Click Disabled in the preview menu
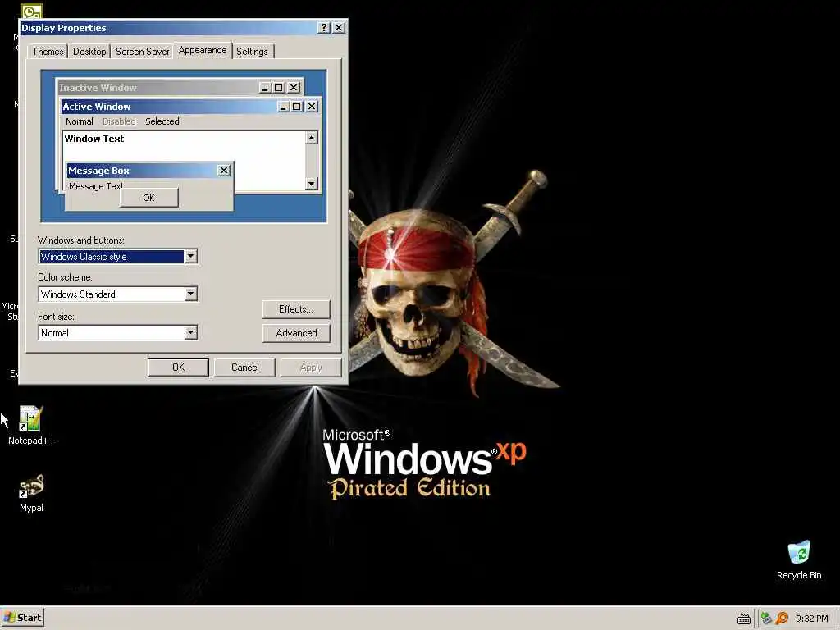This screenshot has width=840, height=630. click(119, 121)
